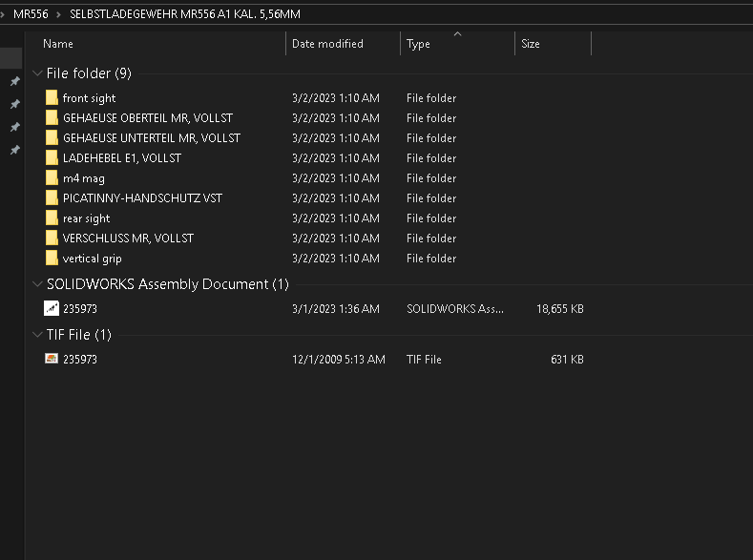
Task: Go to MR556 in the breadcrumb path
Action: [x=31, y=14]
